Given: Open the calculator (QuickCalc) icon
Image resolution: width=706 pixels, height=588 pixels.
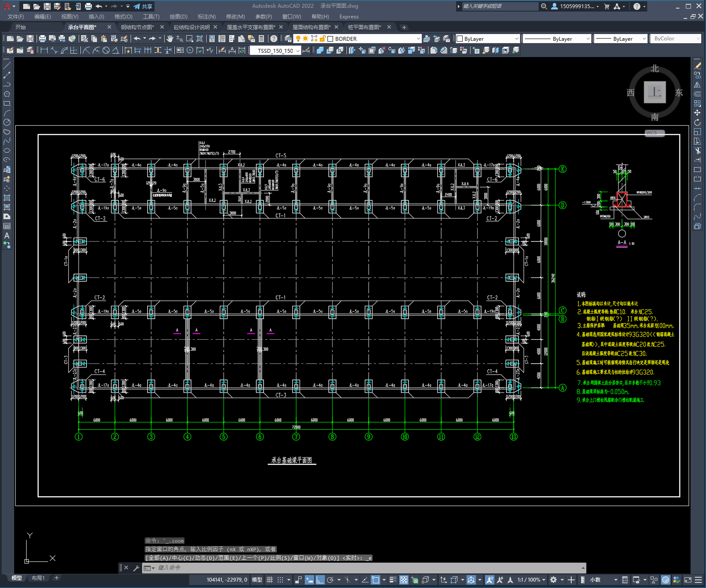Looking at the screenshot, I should [x=261, y=39].
